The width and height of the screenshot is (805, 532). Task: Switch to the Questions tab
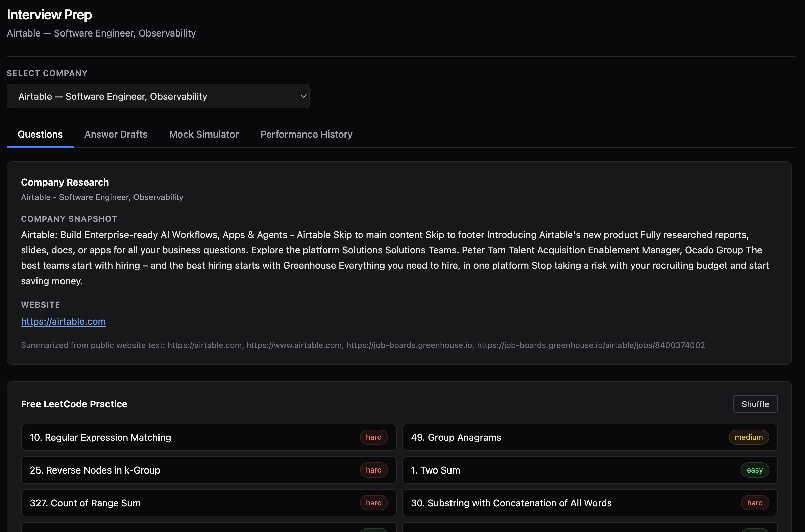[x=40, y=135]
